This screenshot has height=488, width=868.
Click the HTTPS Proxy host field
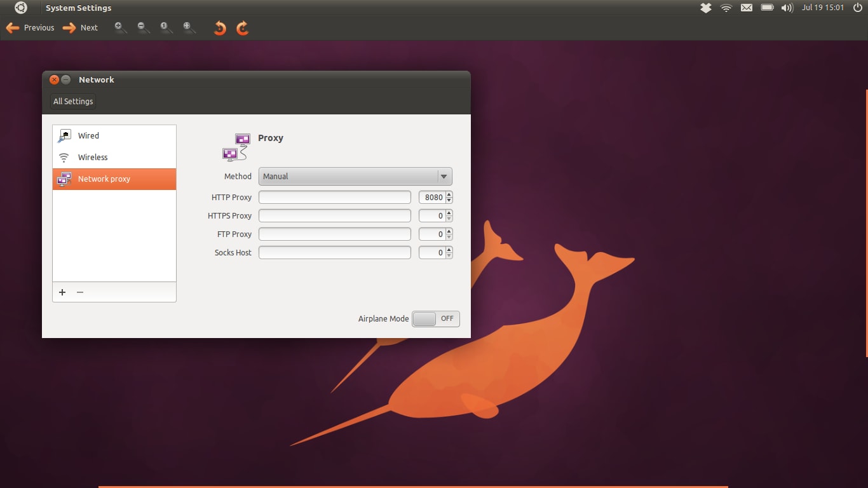335,216
